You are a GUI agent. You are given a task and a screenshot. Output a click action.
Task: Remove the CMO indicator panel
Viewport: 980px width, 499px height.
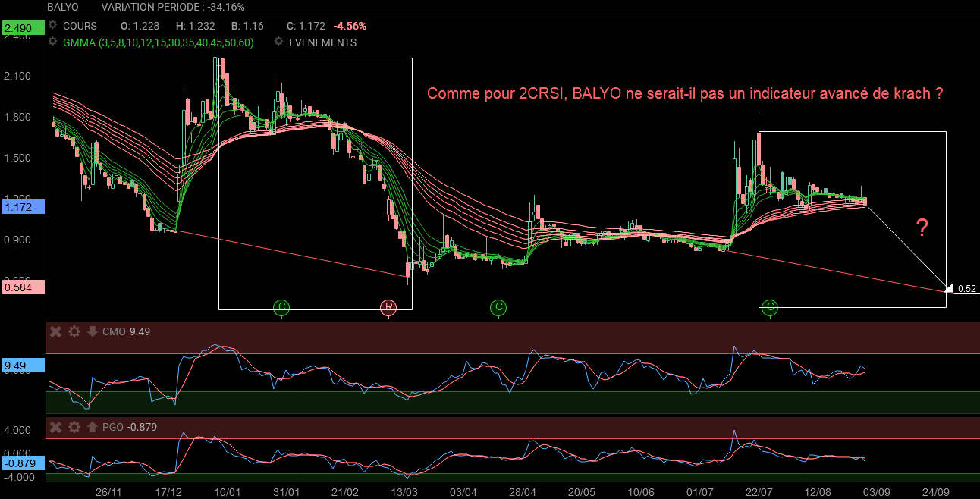(55, 331)
